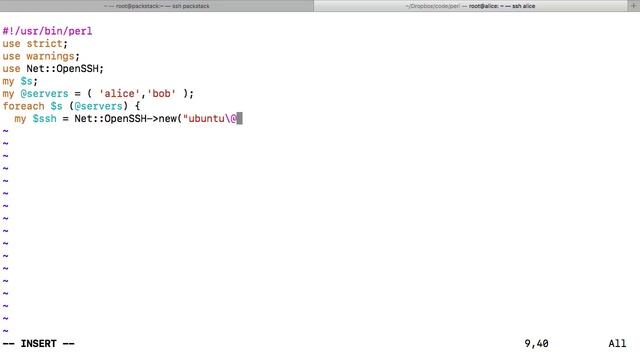Open a new terminal tab with plus button
This screenshot has width=640, height=360.
634,6
